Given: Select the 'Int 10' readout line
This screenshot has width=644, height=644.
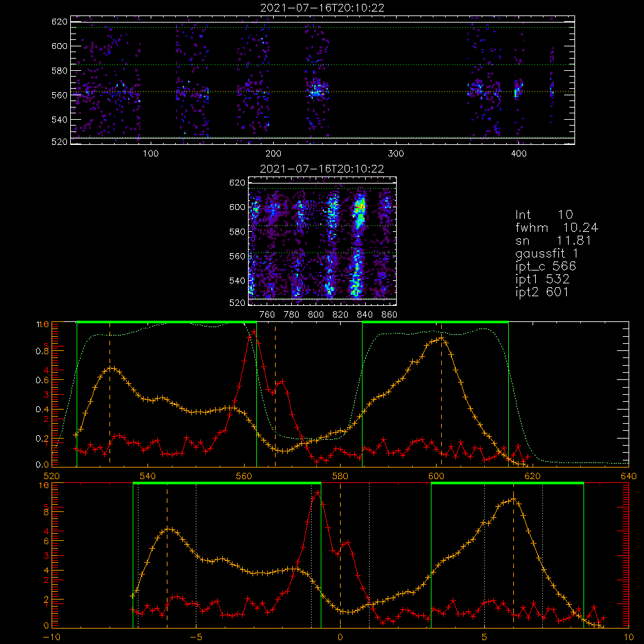Looking at the screenshot, I should (544, 214).
